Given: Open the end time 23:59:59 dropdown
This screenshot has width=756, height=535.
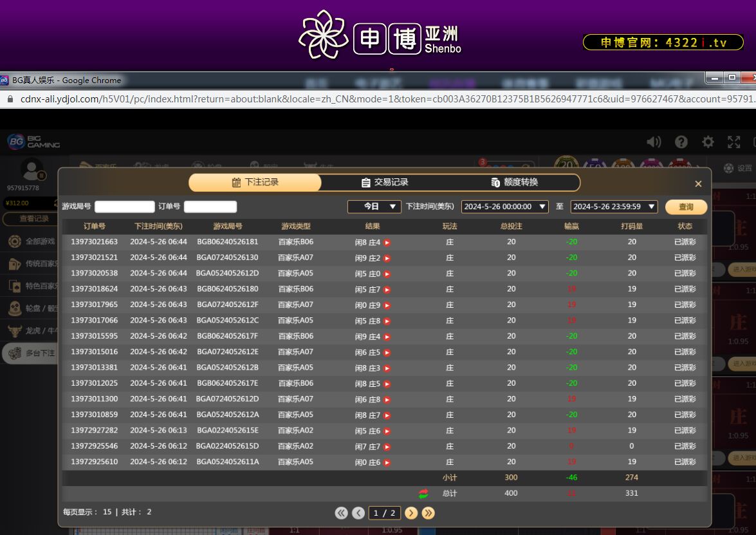Looking at the screenshot, I should [614, 207].
